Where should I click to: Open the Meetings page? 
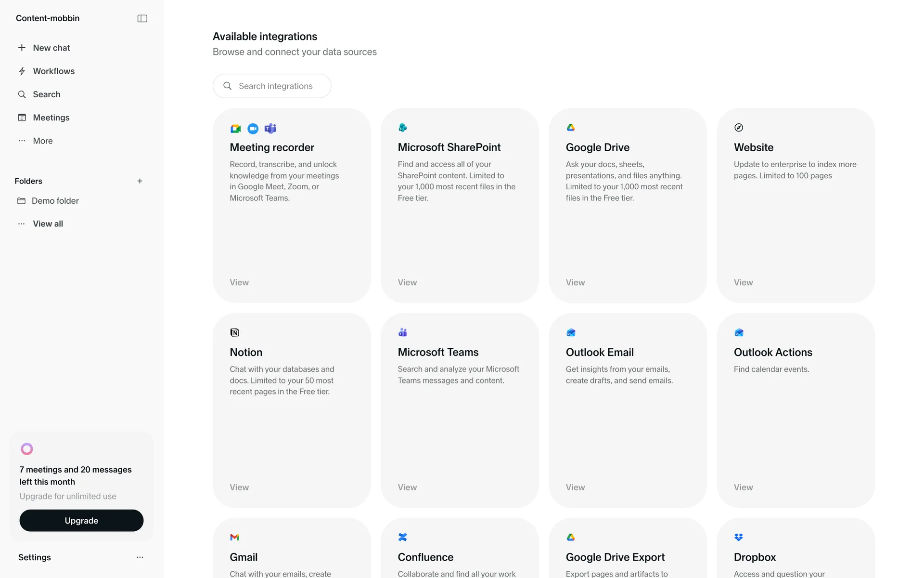tap(51, 118)
